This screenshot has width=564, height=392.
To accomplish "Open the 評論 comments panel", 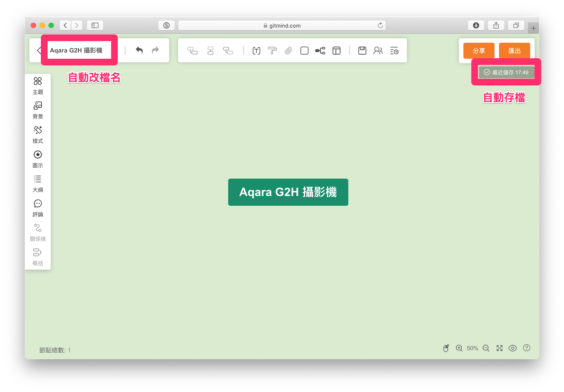I will pyautogui.click(x=38, y=208).
